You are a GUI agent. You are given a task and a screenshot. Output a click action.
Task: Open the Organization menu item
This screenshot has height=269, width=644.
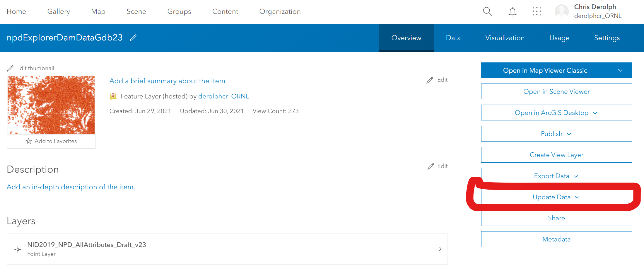coord(280,11)
